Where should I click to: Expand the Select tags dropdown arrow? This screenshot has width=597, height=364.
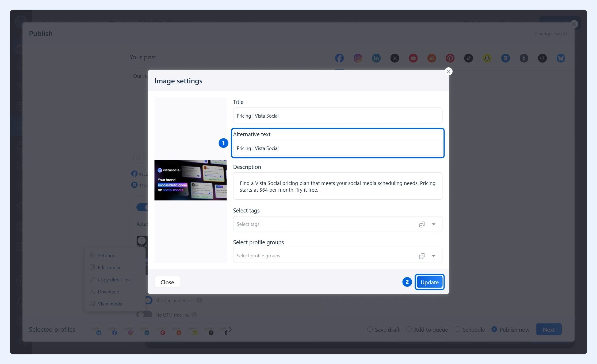click(x=434, y=224)
